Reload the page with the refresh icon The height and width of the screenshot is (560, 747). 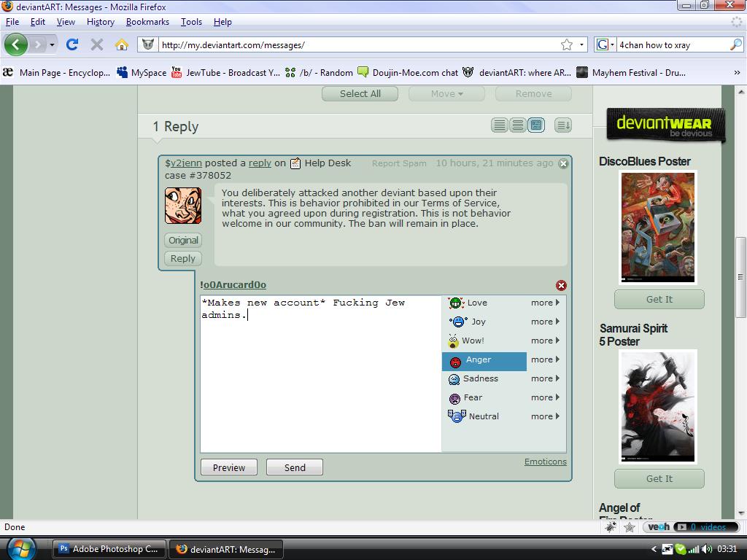click(72, 44)
